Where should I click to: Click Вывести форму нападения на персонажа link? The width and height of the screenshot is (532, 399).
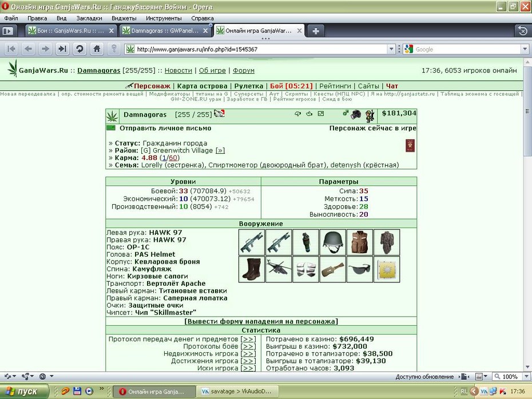(x=261, y=321)
